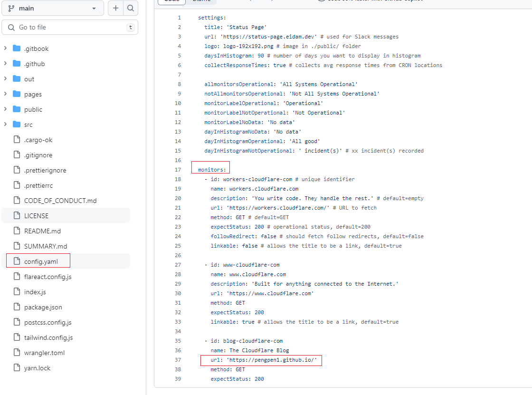Click the git branch icon beside main
The width and height of the screenshot is (532, 395).
pyautogui.click(x=11, y=8)
